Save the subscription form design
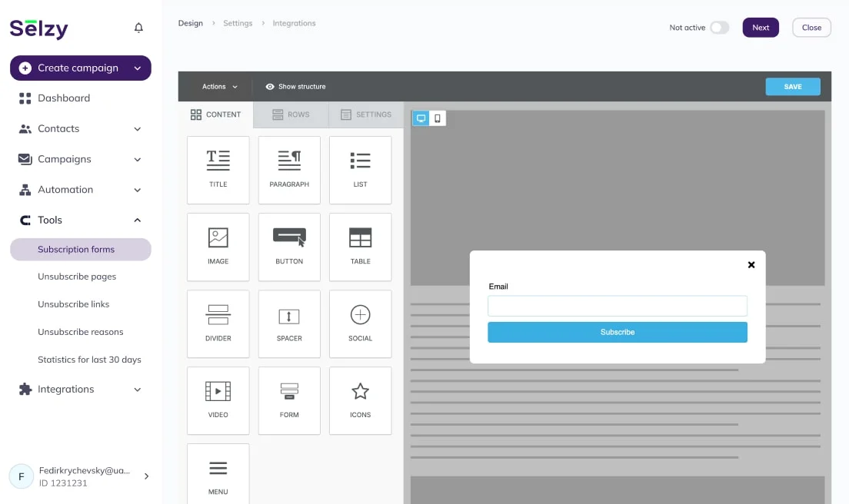Screen dimensions: 849x504 (x=793, y=87)
